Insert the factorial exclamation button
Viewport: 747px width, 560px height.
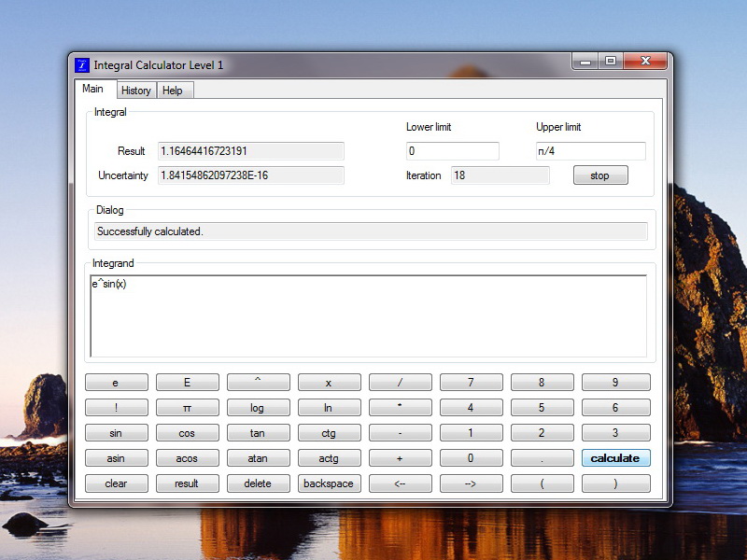coord(117,408)
